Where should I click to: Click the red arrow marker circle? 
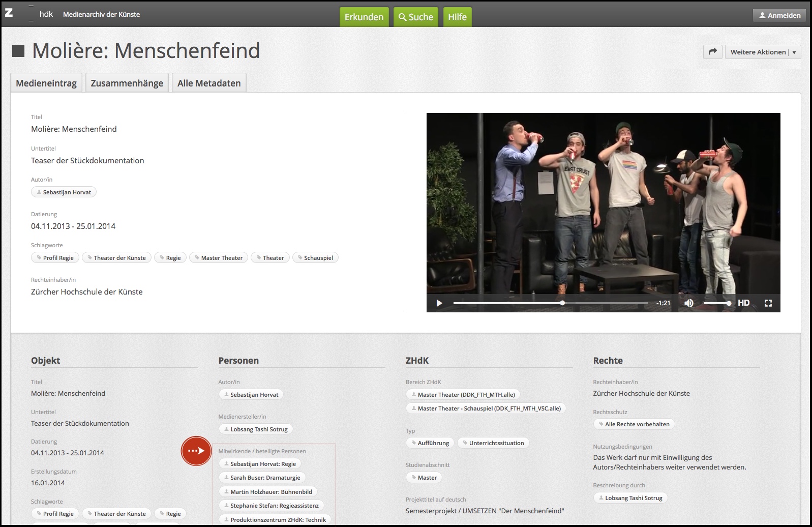(x=196, y=451)
